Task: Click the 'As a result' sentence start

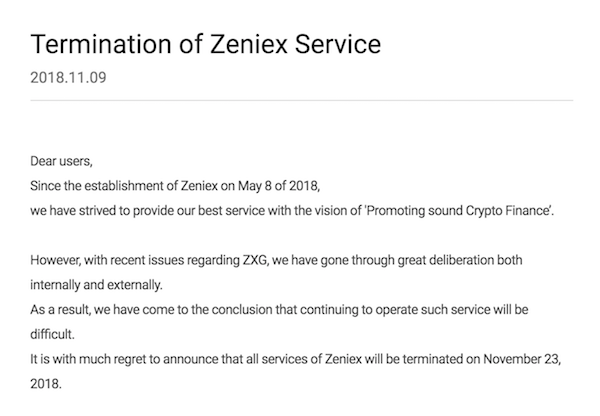Action: (60, 310)
